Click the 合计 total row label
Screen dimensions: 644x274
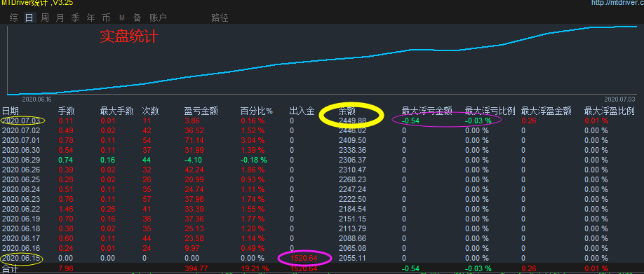point(11,268)
